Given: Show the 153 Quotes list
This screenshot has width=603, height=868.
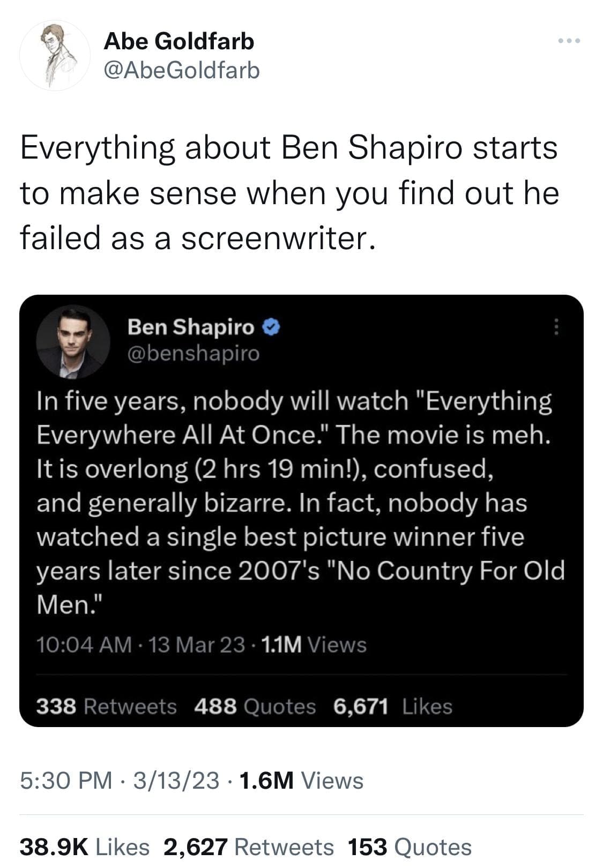Looking at the screenshot, I should (x=410, y=847).
